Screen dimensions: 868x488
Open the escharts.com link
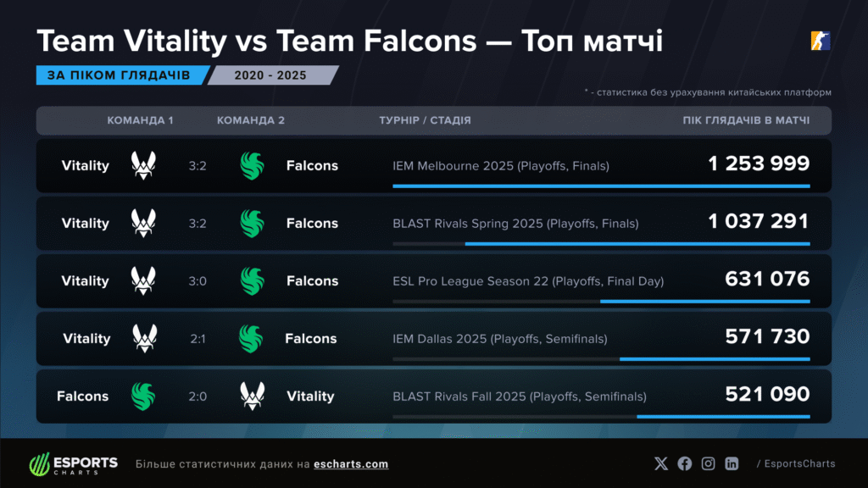point(350,464)
